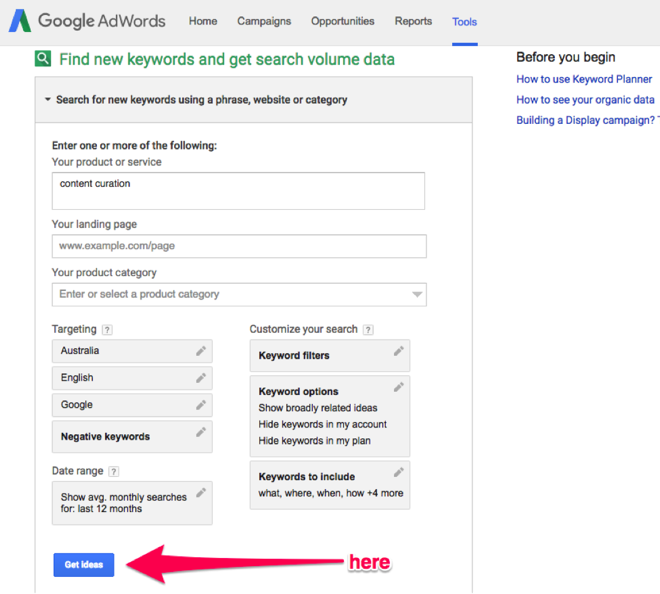Open How to use Keyword Planner link
This screenshot has height=594, width=660.
pos(584,79)
